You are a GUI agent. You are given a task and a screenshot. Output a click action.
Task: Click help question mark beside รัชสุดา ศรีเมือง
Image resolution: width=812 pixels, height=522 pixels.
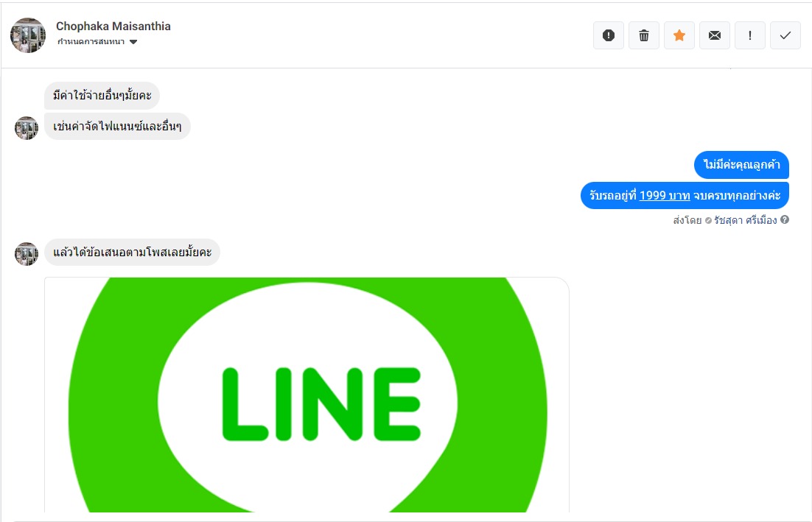pos(785,219)
